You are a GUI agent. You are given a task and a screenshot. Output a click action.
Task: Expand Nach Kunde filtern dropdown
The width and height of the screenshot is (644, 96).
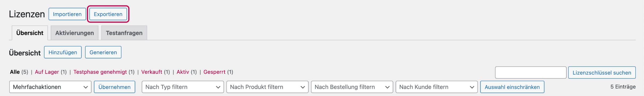[436, 87]
